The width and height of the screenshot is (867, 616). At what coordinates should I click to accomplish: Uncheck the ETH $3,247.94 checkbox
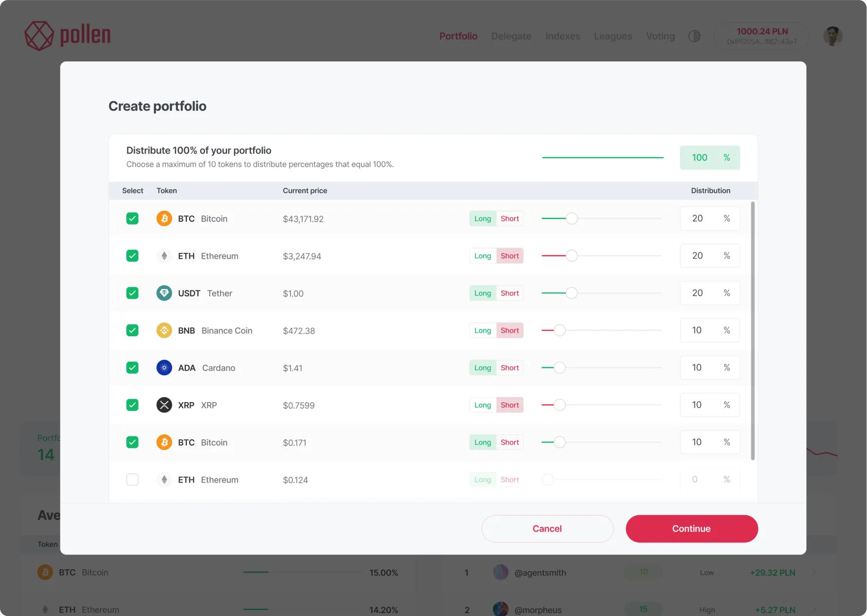pyautogui.click(x=132, y=256)
